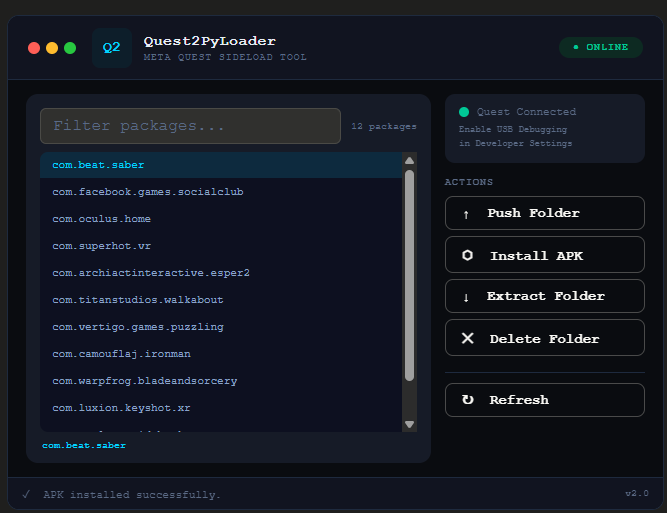Click the checkmark icon in status bar
This screenshot has width=667, height=513.
26,494
